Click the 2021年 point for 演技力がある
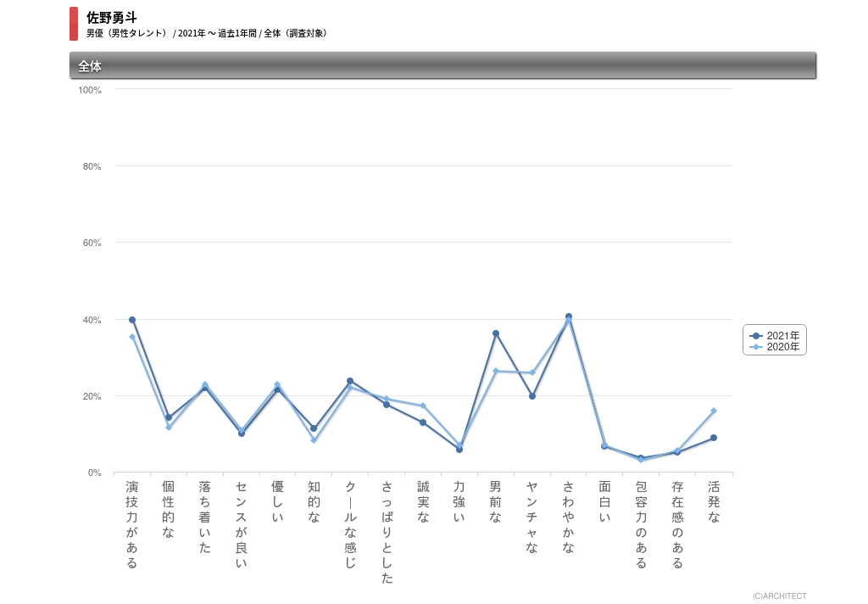This screenshot has width=868, height=604. pyautogui.click(x=132, y=320)
